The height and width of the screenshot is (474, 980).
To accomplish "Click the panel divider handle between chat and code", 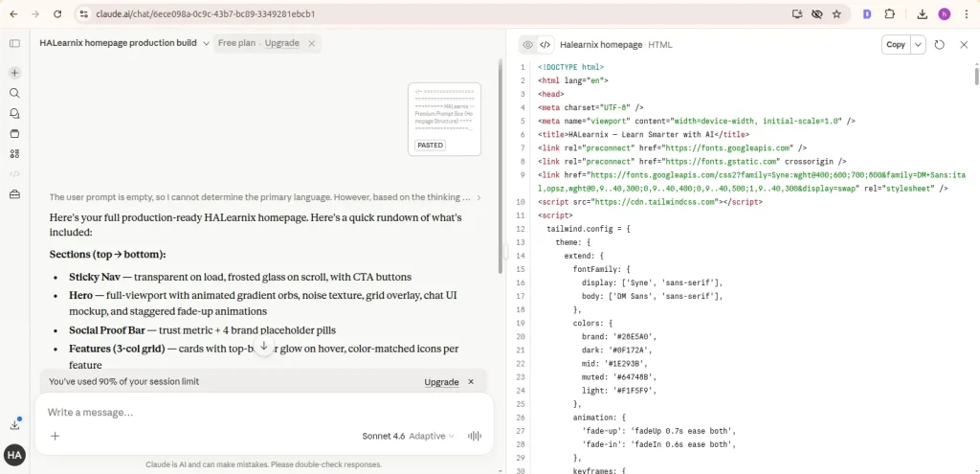I will coord(506,250).
